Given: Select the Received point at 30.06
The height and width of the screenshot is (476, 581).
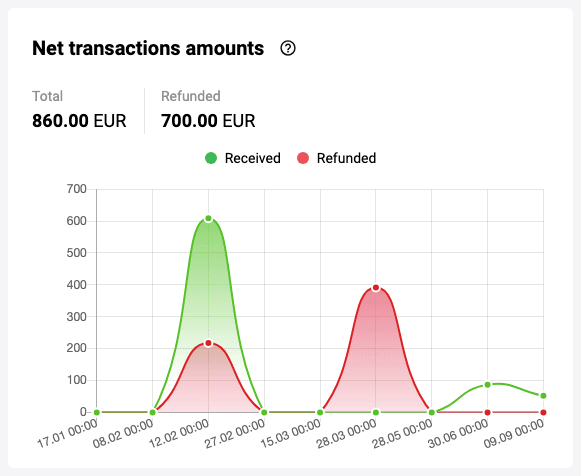Looking at the screenshot, I should tap(488, 385).
